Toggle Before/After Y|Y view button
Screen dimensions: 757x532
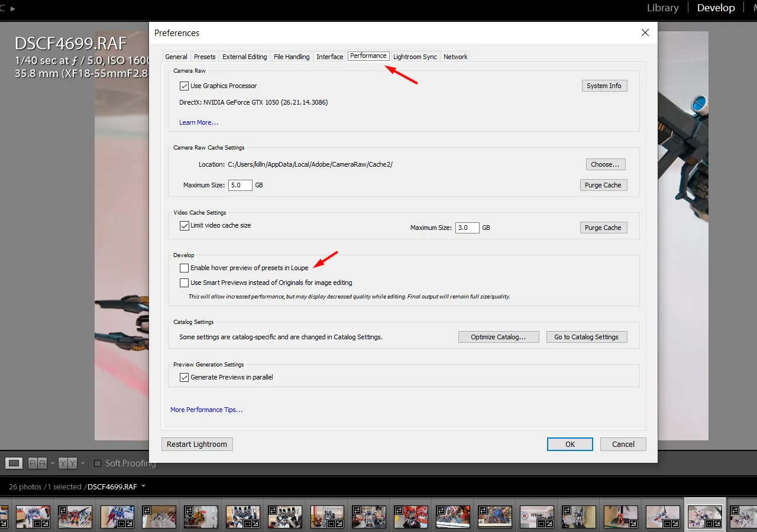[67, 463]
